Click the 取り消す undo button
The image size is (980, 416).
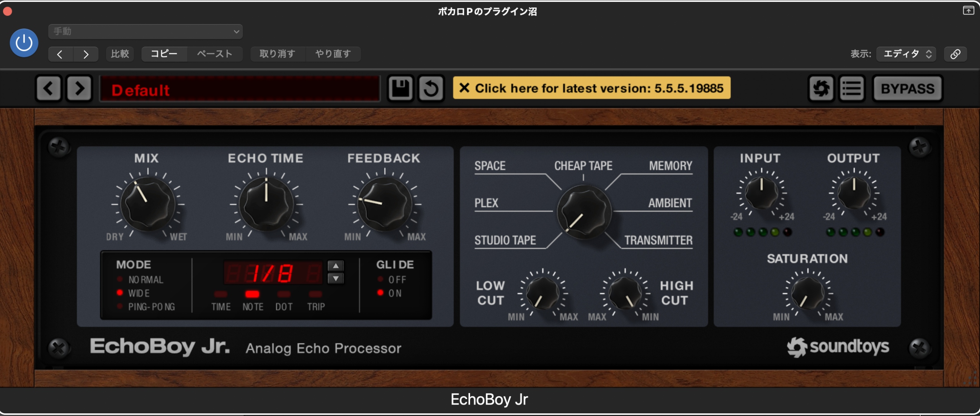(x=278, y=54)
